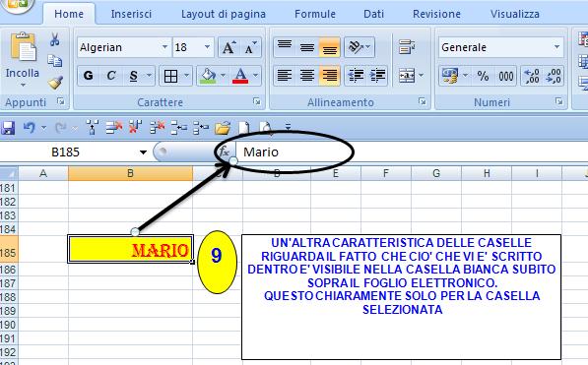Open Carattere font dialog launcher

(256, 101)
